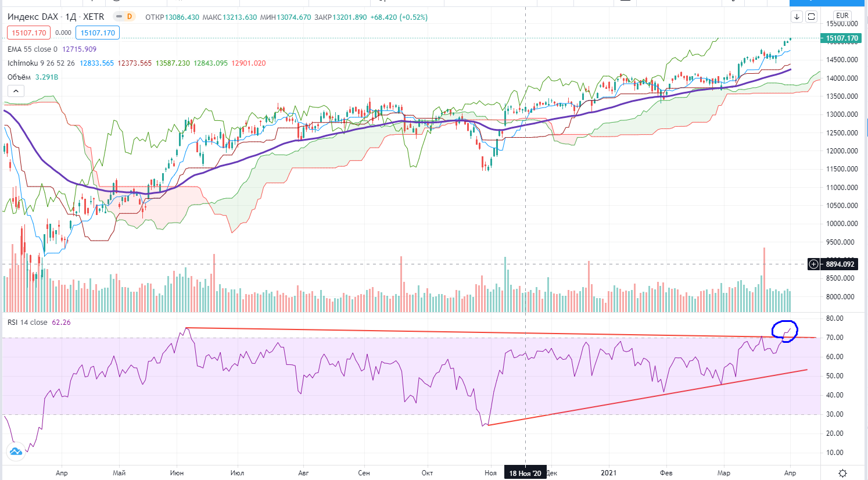The image size is (868, 480).
Task: Maximize the chart pane
Action: [x=812, y=17]
